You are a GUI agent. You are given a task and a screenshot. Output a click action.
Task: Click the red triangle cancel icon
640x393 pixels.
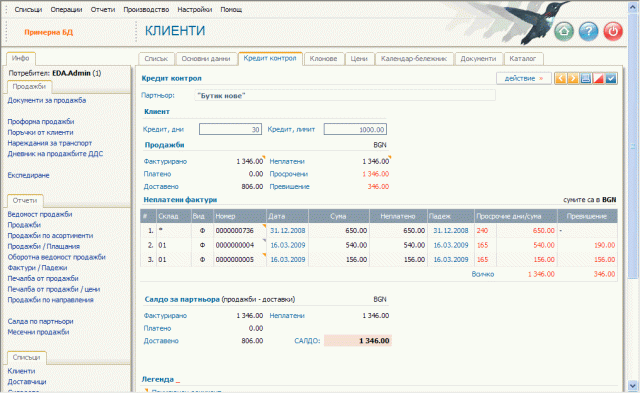[598, 78]
